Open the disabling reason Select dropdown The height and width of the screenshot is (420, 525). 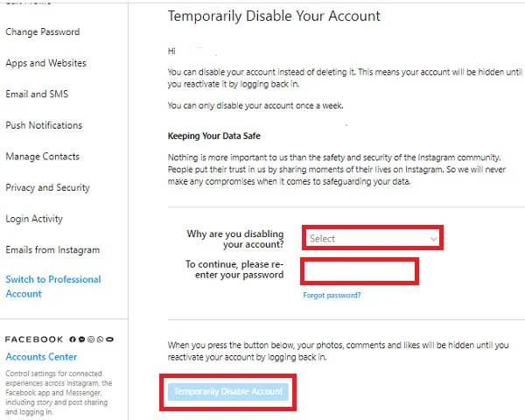373,238
